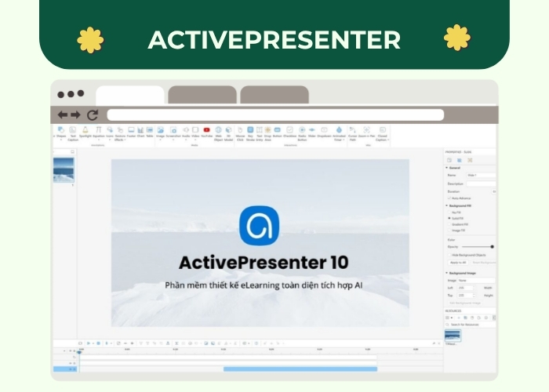
Task: Insert a Closed Caption
Action: click(x=382, y=134)
